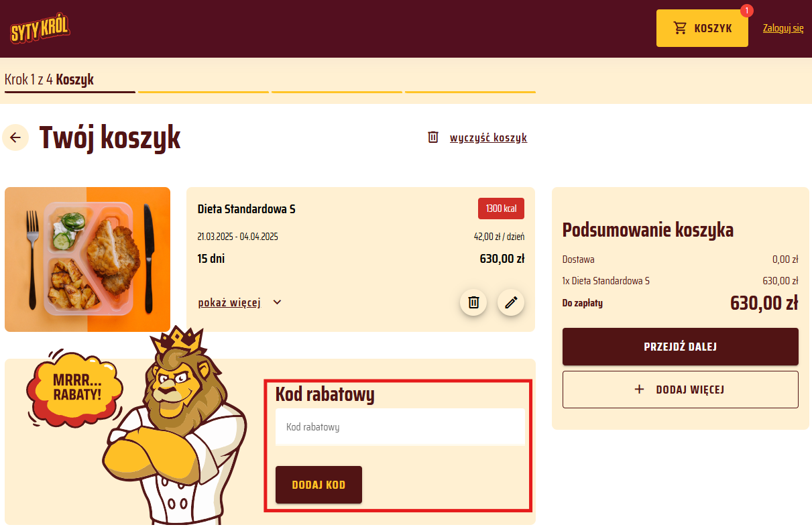Screen dimensions: 812x529
Task: Click the DODAJ WIĘCEJ button
Action: (x=681, y=390)
